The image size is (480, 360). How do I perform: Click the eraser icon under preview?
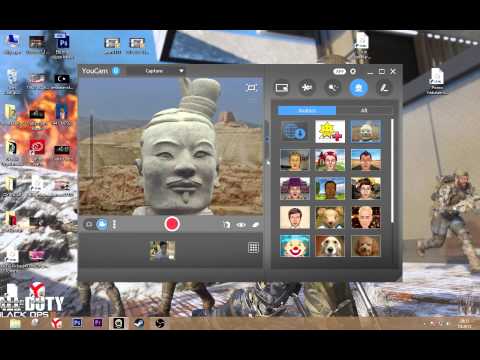(x=256, y=225)
